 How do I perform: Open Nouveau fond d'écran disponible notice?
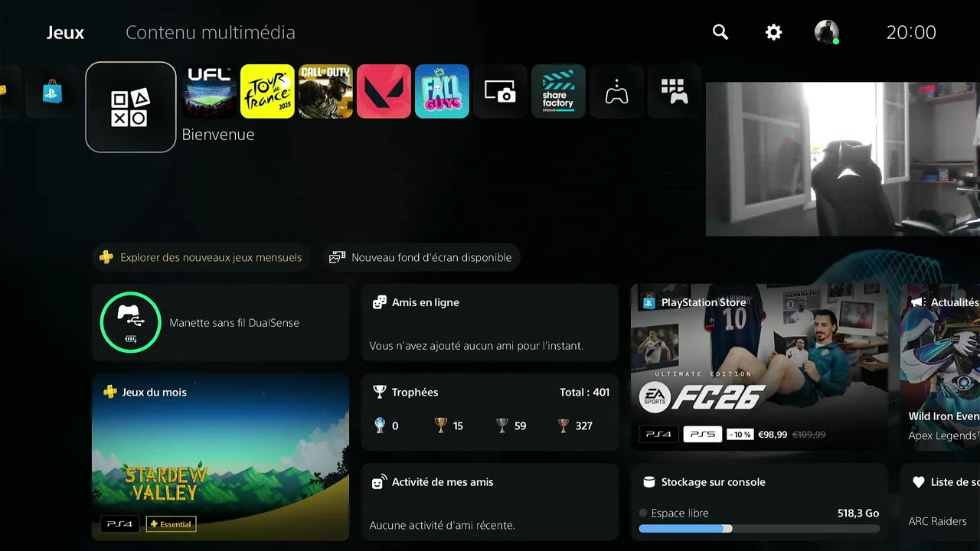pos(420,257)
